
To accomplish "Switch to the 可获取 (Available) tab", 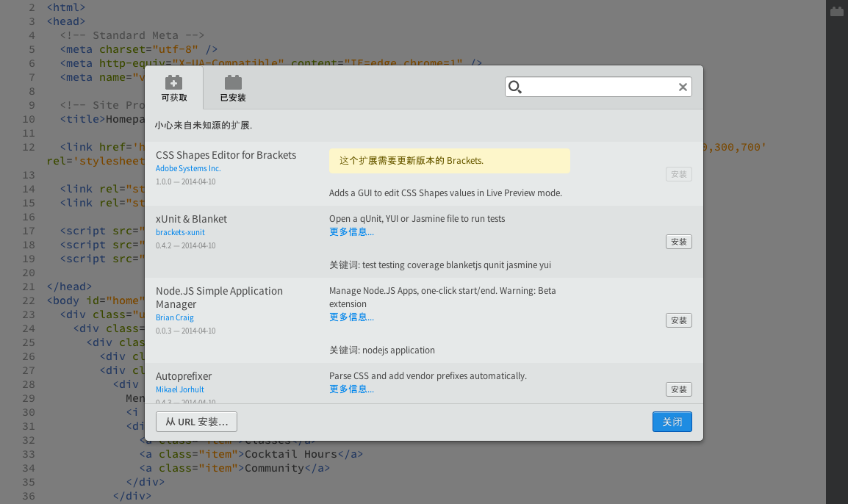I will click(x=173, y=88).
